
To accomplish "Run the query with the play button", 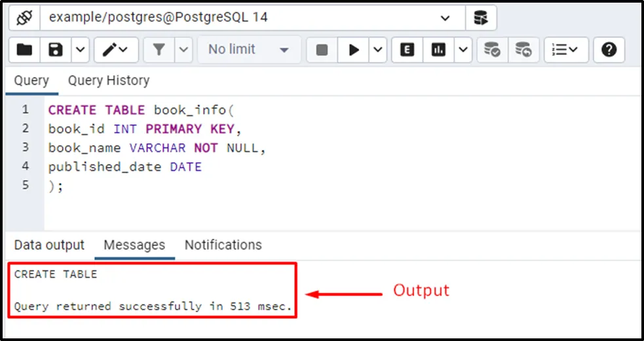I will click(x=354, y=50).
